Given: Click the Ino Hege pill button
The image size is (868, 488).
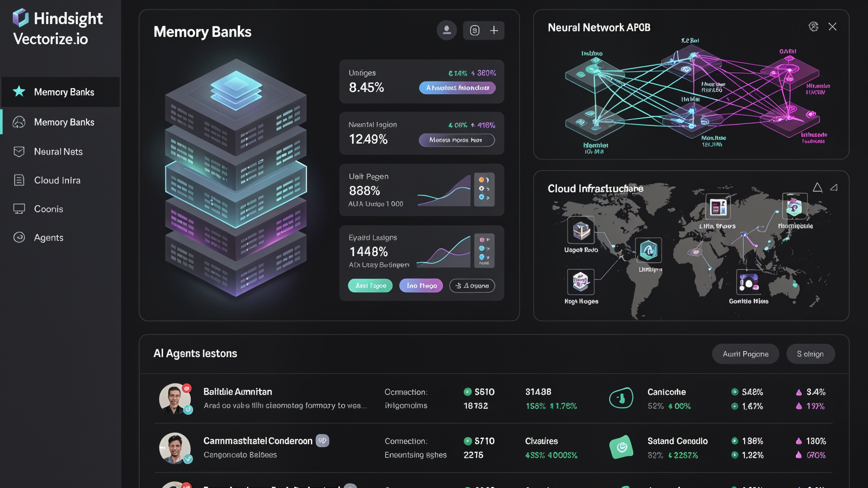Looking at the screenshot, I should pyautogui.click(x=420, y=286).
